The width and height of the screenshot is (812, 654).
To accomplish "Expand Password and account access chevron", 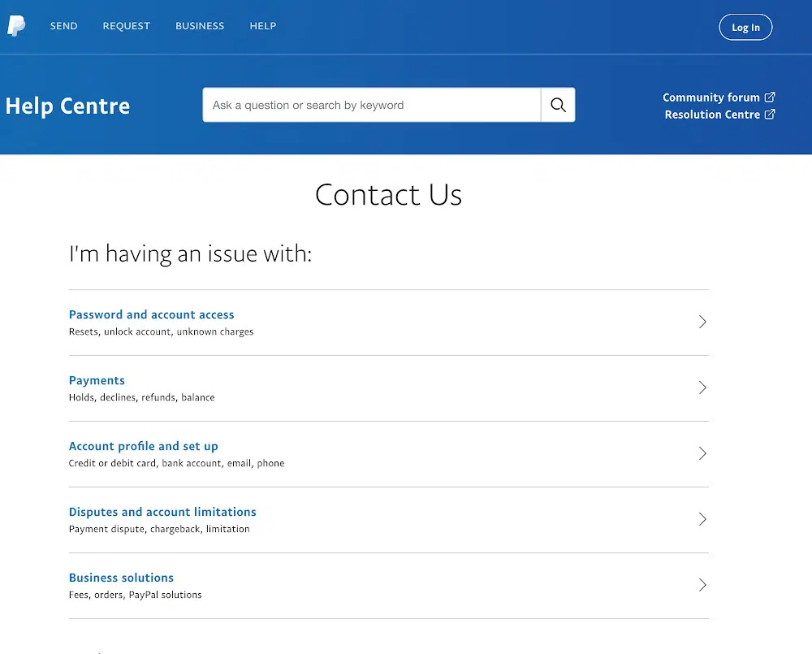I will [702, 323].
